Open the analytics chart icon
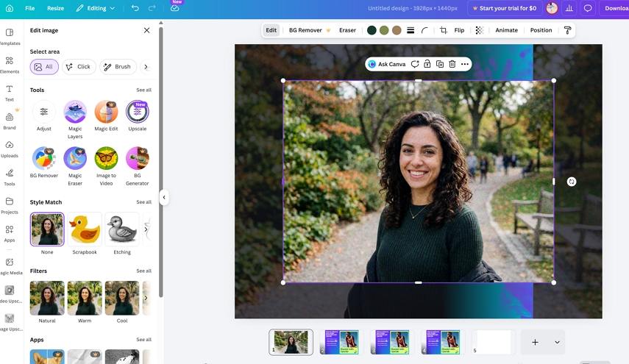629x364 pixels. (569, 8)
